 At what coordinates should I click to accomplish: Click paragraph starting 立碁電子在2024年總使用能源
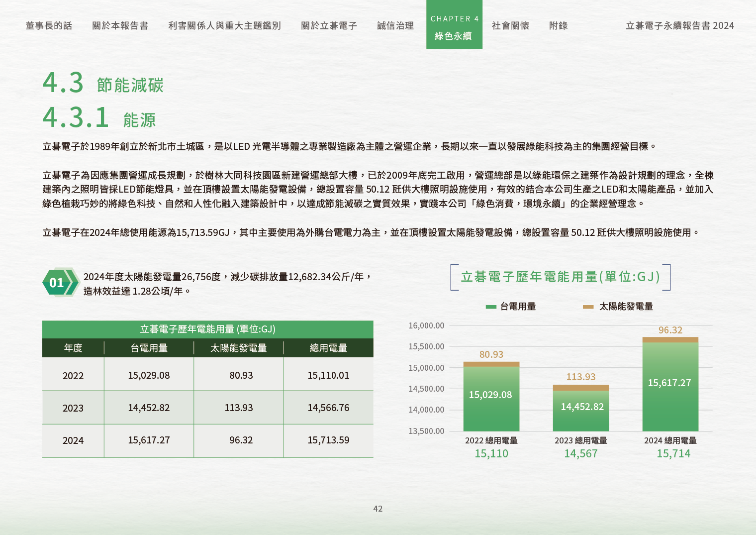372,232
